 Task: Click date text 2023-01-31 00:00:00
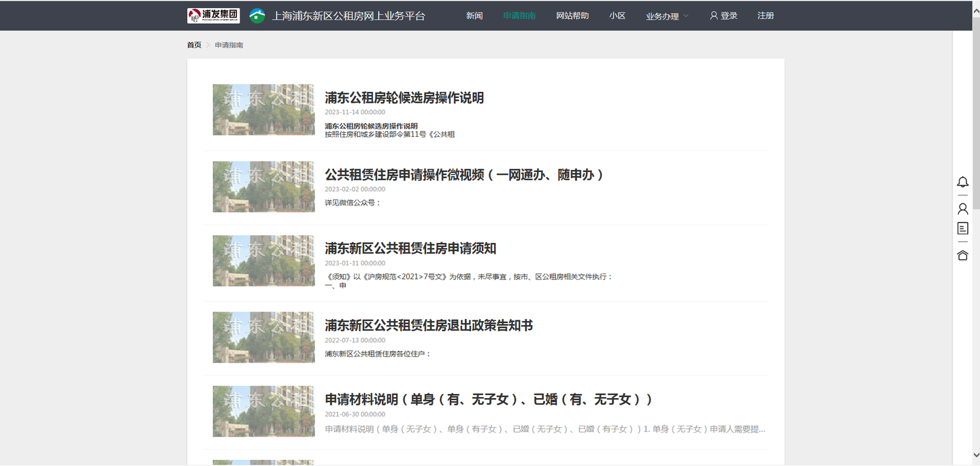tap(355, 263)
